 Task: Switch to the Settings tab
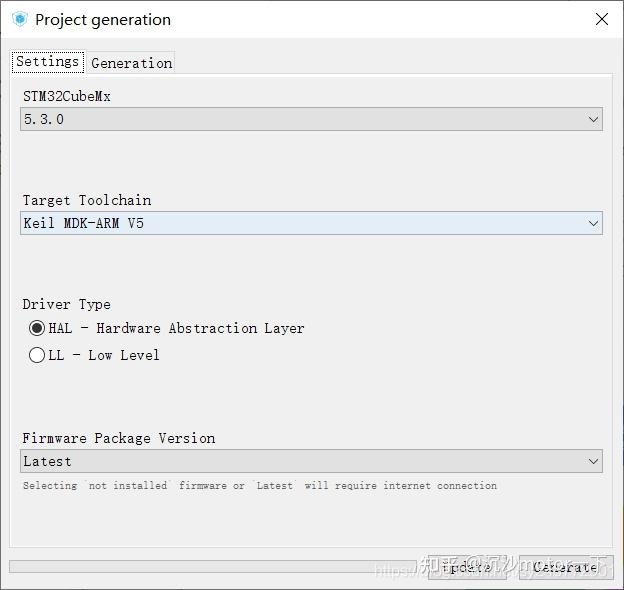coord(47,62)
